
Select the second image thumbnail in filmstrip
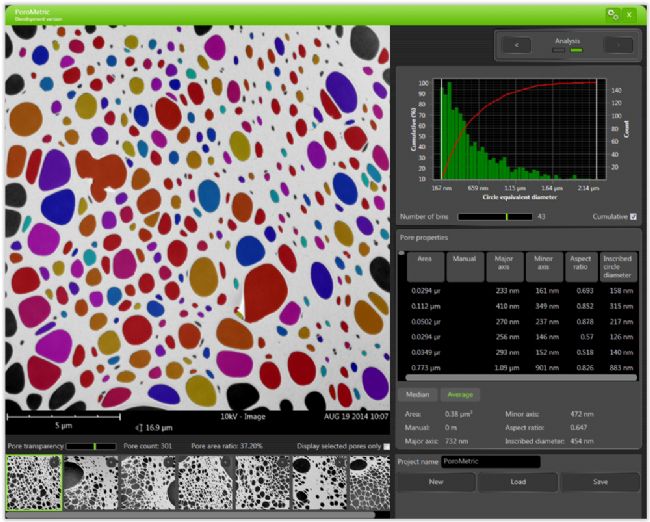(91, 483)
